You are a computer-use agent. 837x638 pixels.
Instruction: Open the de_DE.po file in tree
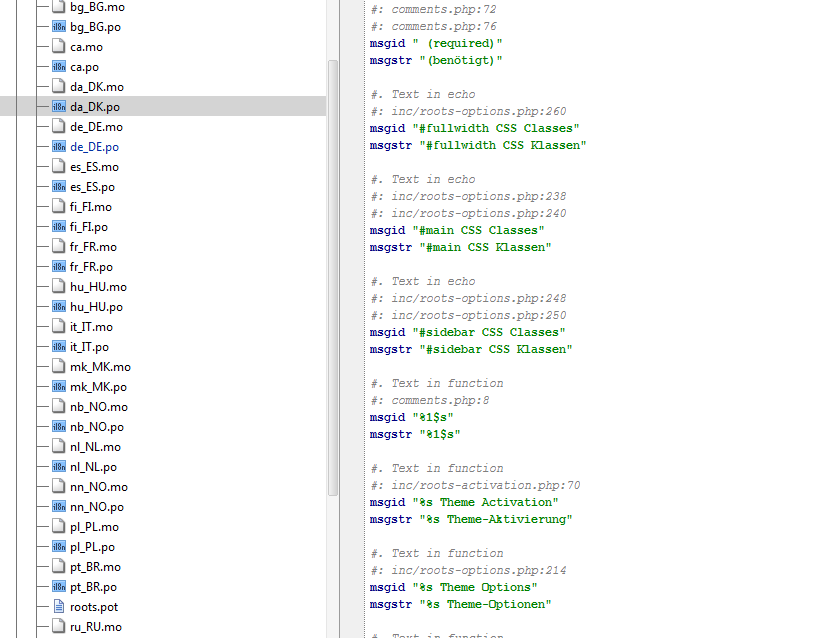pos(94,147)
